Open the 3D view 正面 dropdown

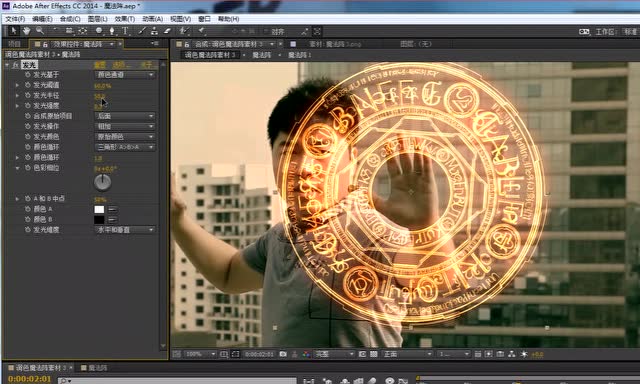pyautogui.click(x=407, y=354)
